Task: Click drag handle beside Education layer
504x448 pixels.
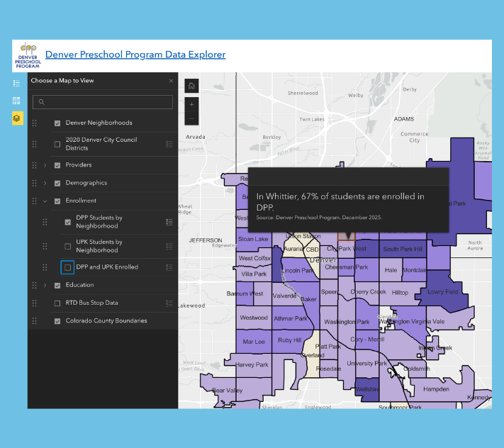Action: click(35, 286)
